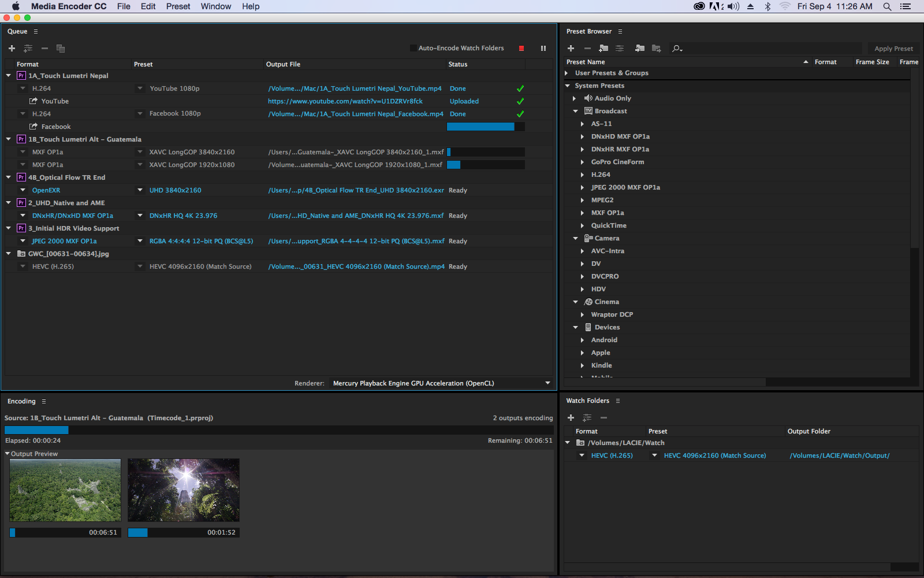Click the Apply Preset button

(x=893, y=49)
